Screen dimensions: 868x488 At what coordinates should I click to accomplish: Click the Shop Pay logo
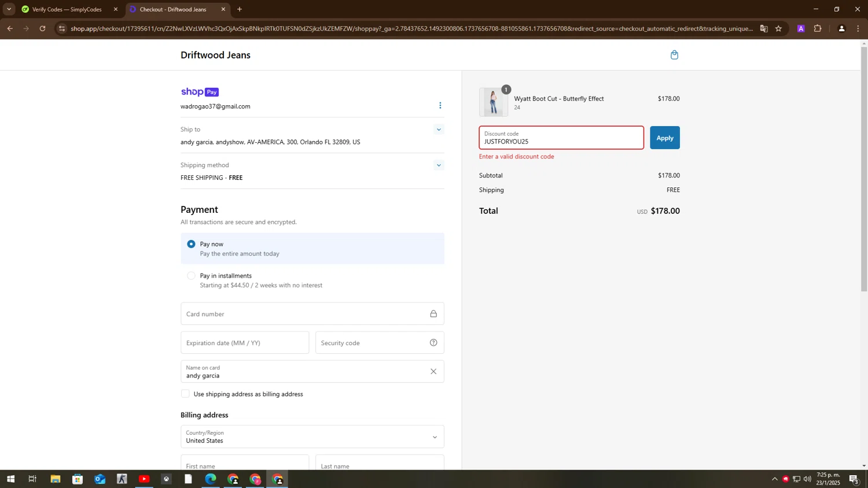(x=200, y=92)
